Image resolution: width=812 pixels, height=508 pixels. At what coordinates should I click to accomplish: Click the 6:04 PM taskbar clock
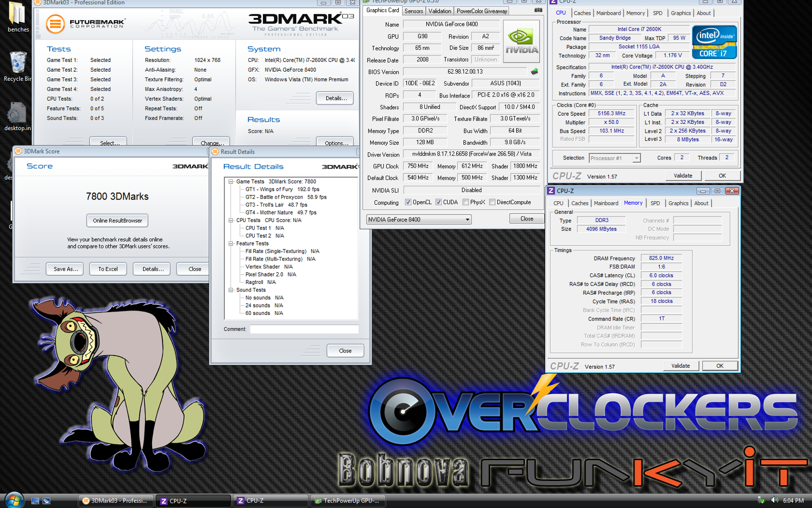(x=793, y=501)
